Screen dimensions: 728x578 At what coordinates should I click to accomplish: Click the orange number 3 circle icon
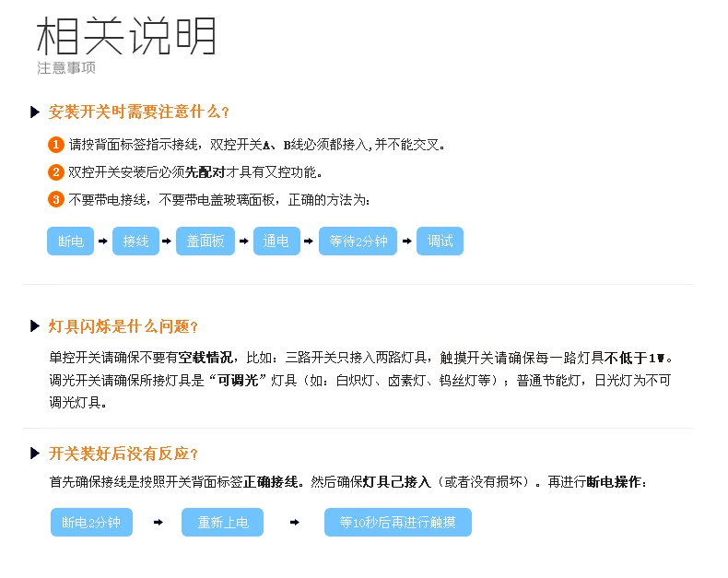56,200
